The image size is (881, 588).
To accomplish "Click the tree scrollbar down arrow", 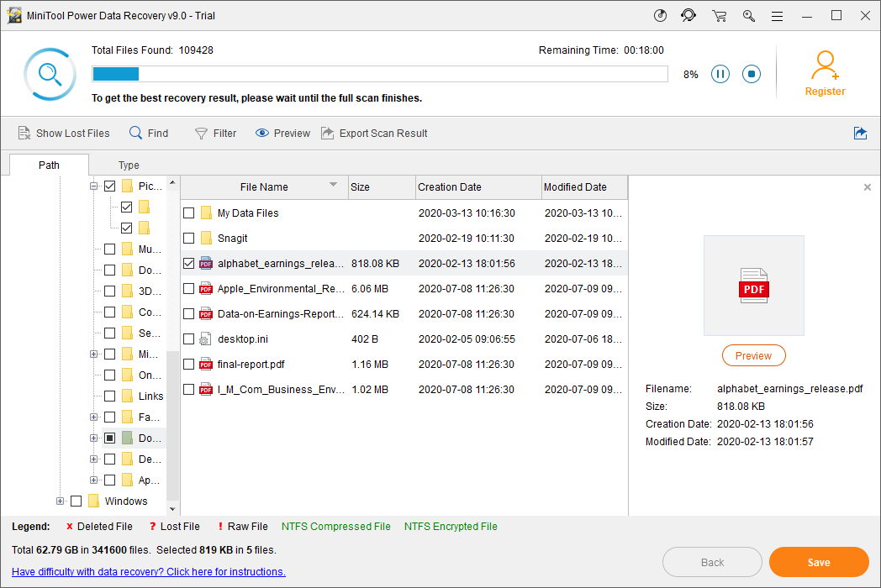I will pyautogui.click(x=172, y=509).
